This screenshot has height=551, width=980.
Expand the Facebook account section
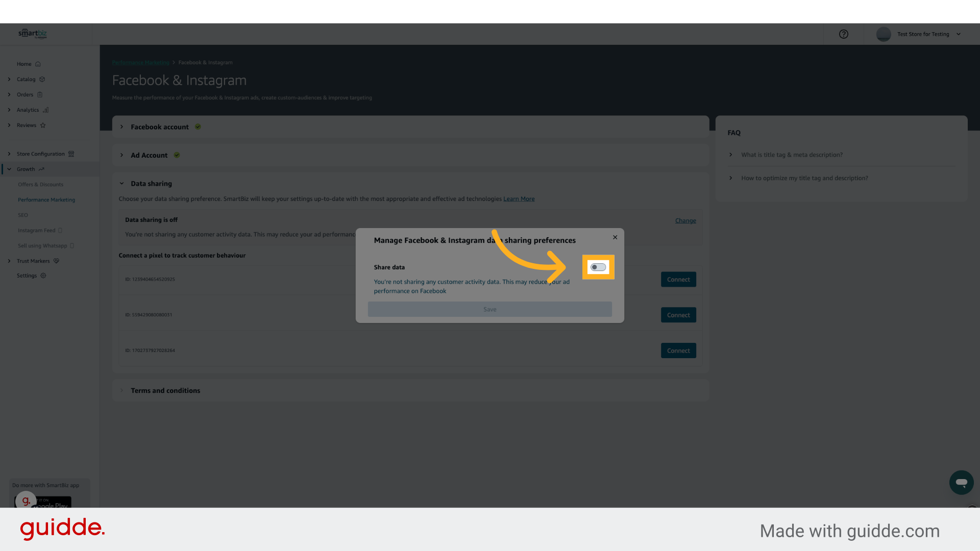tap(121, 127)
